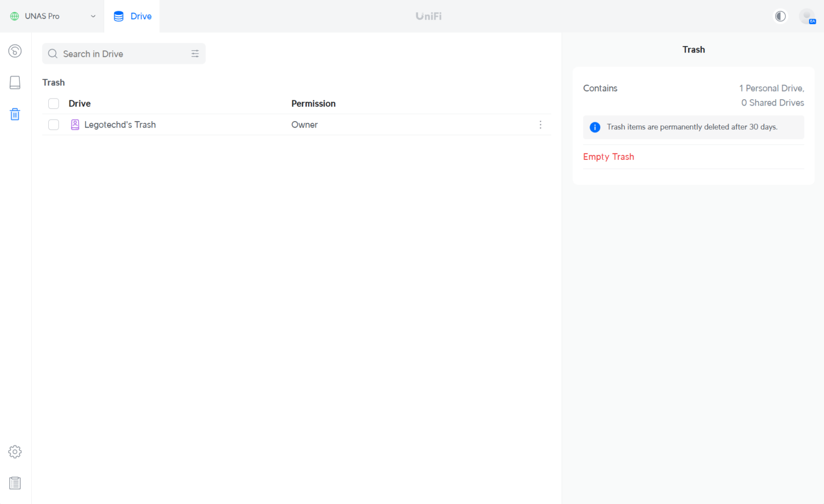Open the logs list sidebar icon
This screenshot has height=504, width=824.
[15, 483]
